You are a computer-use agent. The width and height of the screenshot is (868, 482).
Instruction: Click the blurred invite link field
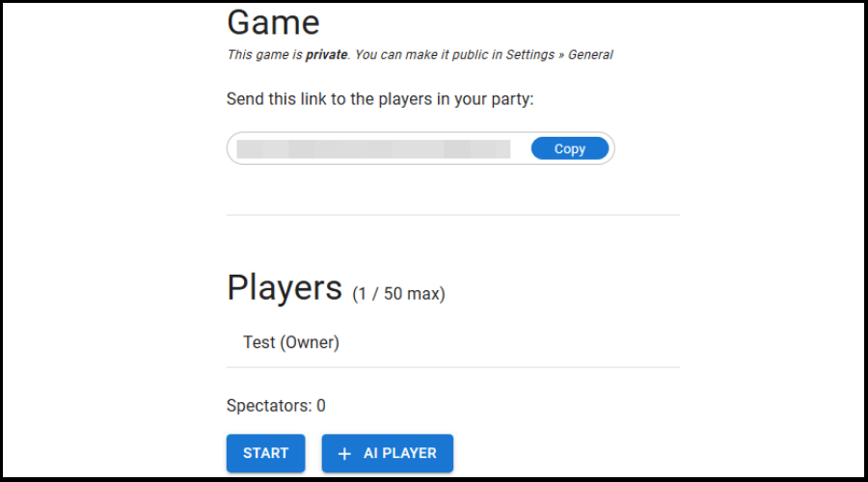tap(374, 148)
